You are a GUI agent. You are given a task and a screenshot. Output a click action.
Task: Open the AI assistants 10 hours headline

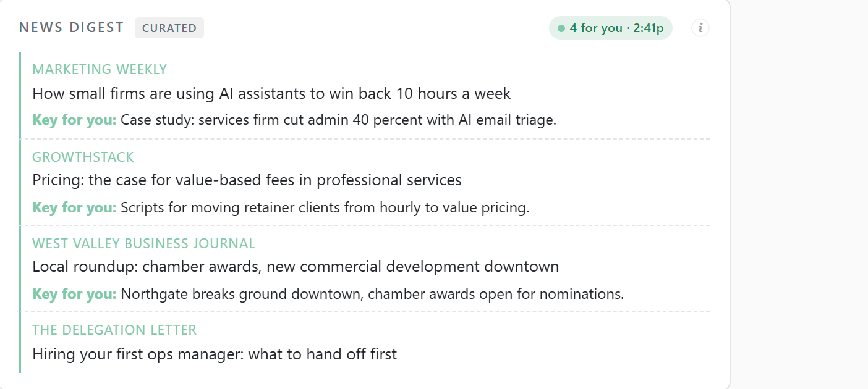pos(271,94)
